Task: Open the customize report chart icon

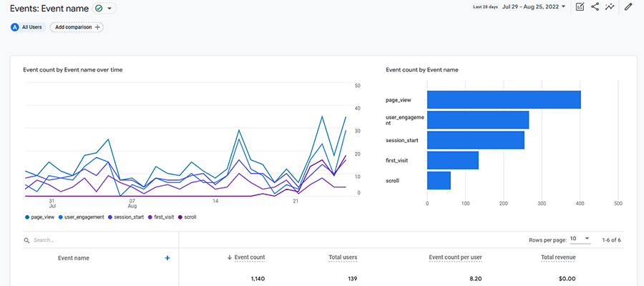Action: click(x=580, y=7)
